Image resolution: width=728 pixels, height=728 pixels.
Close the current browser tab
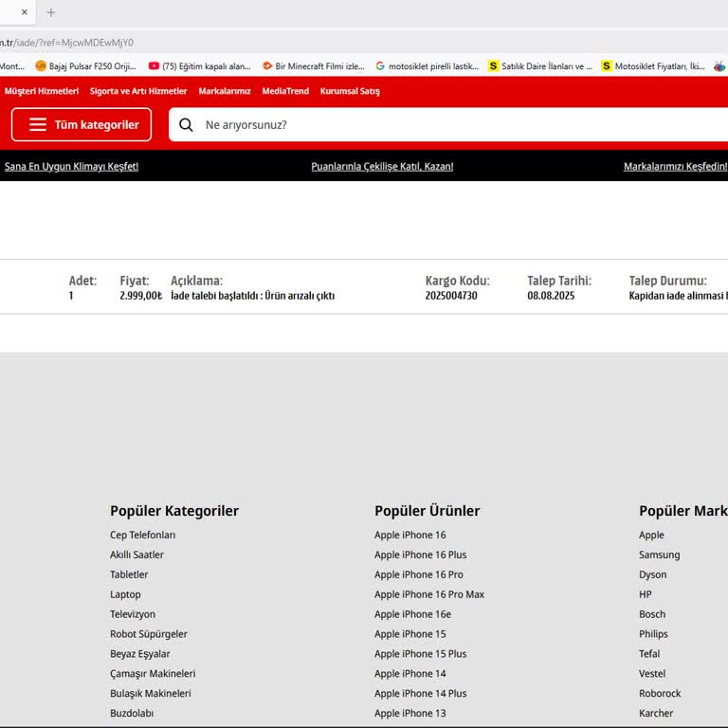25,12
